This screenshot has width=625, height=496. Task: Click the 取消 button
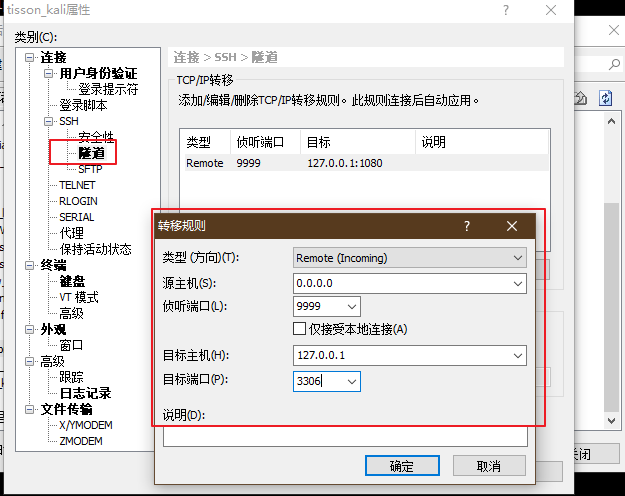[x=489, y=466]
